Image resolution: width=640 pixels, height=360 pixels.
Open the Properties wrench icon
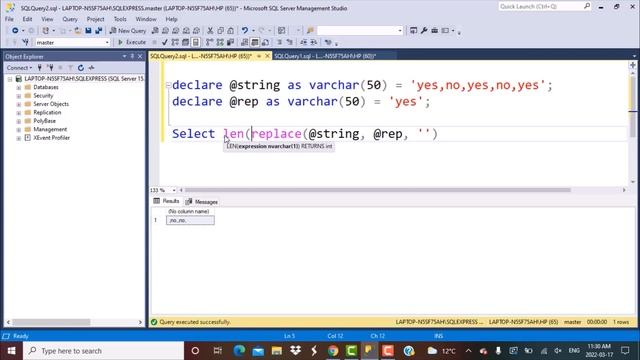424,31
